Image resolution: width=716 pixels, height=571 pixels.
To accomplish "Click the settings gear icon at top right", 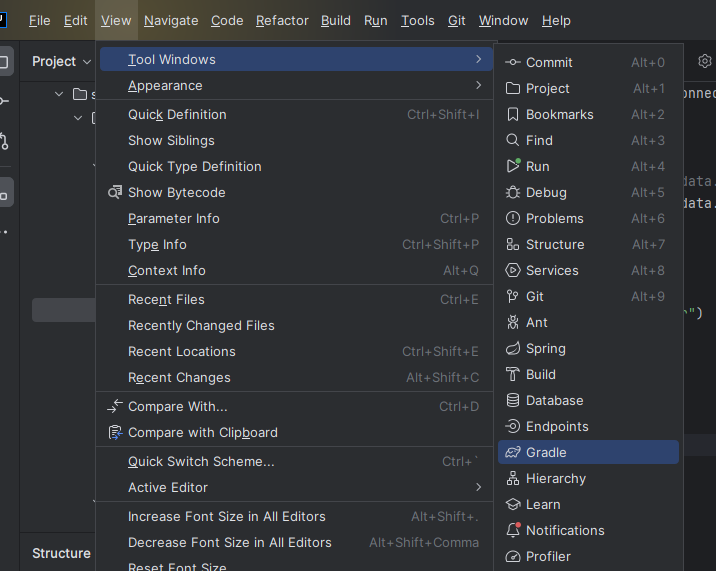I will click(705, 61).
